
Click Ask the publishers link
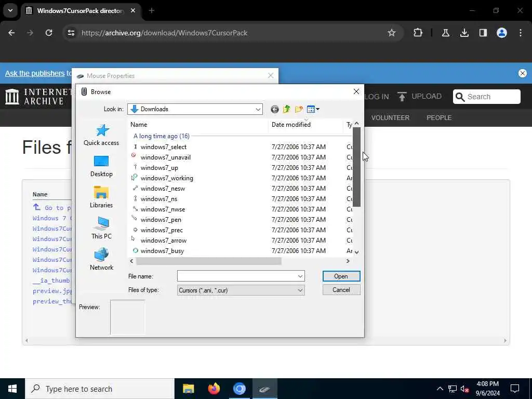35,73
